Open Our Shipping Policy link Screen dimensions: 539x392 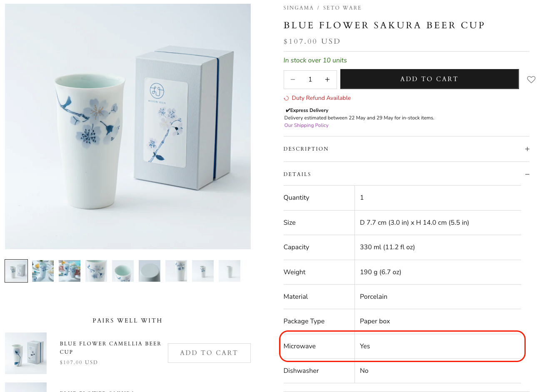click(306, 125)
